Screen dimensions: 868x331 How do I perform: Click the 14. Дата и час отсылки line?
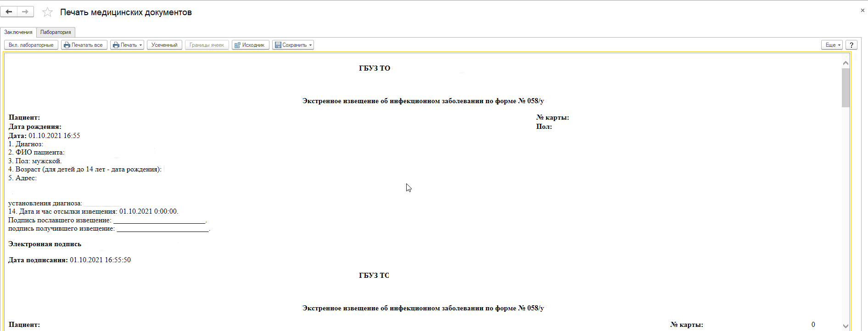[93, 211]
